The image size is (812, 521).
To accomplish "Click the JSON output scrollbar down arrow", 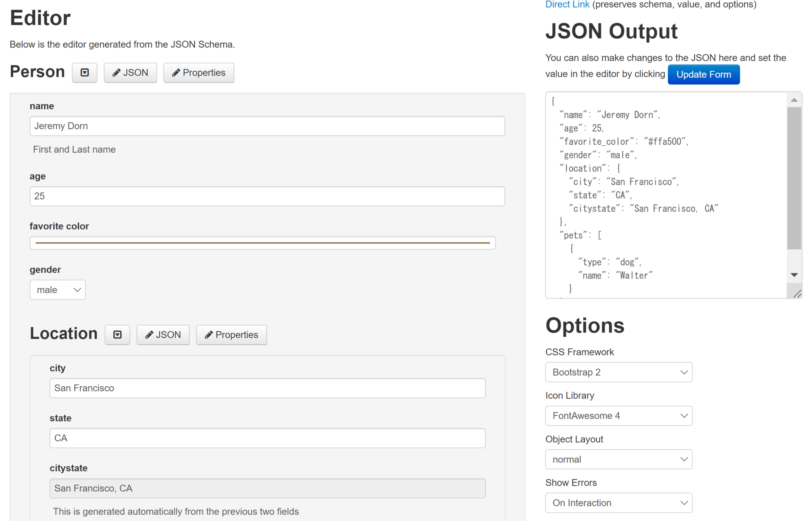I will pos(794,275).
